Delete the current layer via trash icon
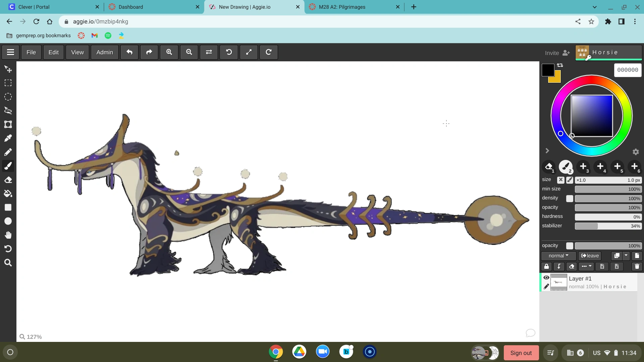The height and width of the screenshot is (362, 644). pyautogui.click(x=637, y=266)
